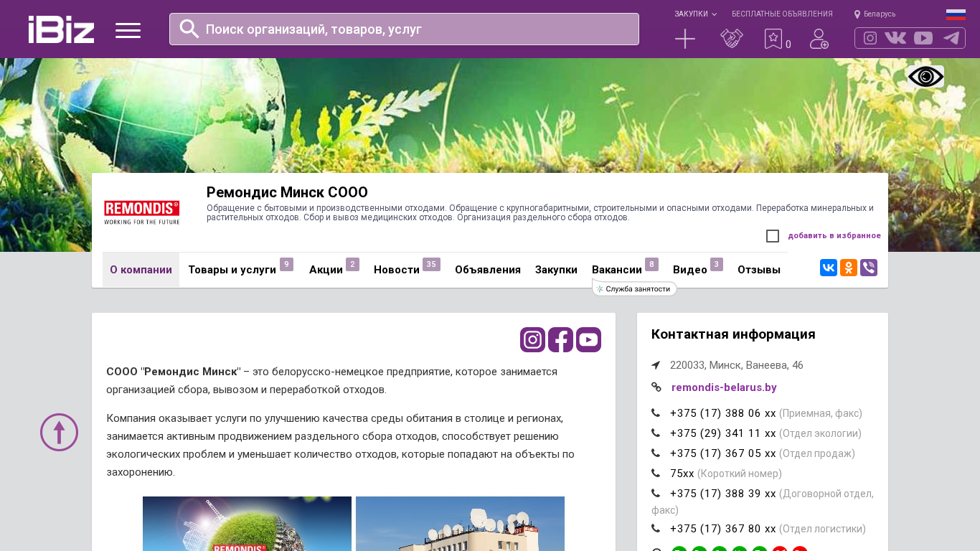Click the добавить в избранное label
Screen dimensions: 980x551
click(x=834, y=235)
